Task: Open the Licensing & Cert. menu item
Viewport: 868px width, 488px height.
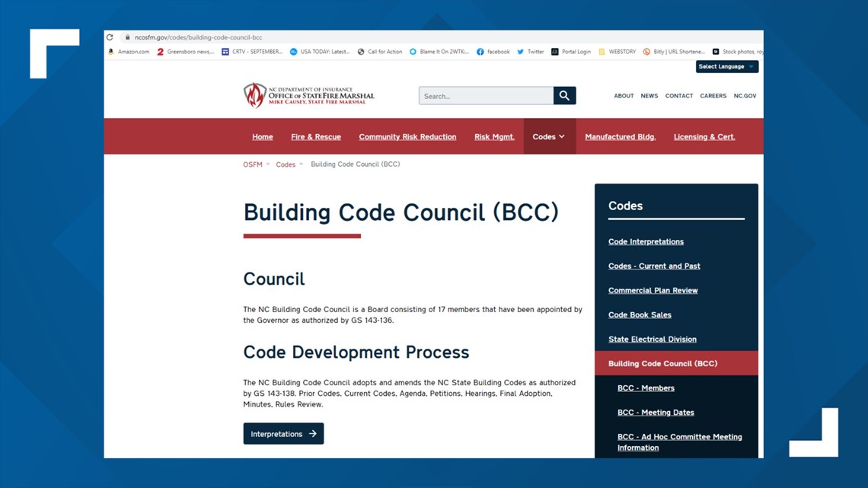Action: click(704, 137)
